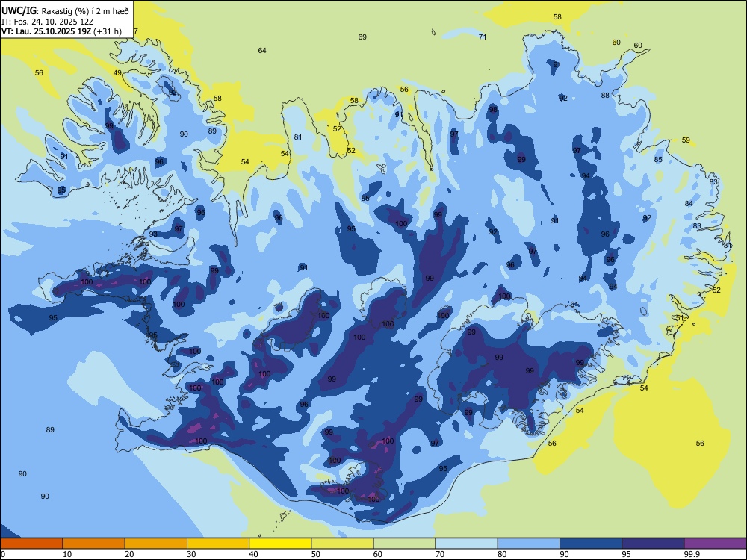Click the amber 30–40 legend swatch
Viewport: 747px width, 560px height.
click(218, 544)
